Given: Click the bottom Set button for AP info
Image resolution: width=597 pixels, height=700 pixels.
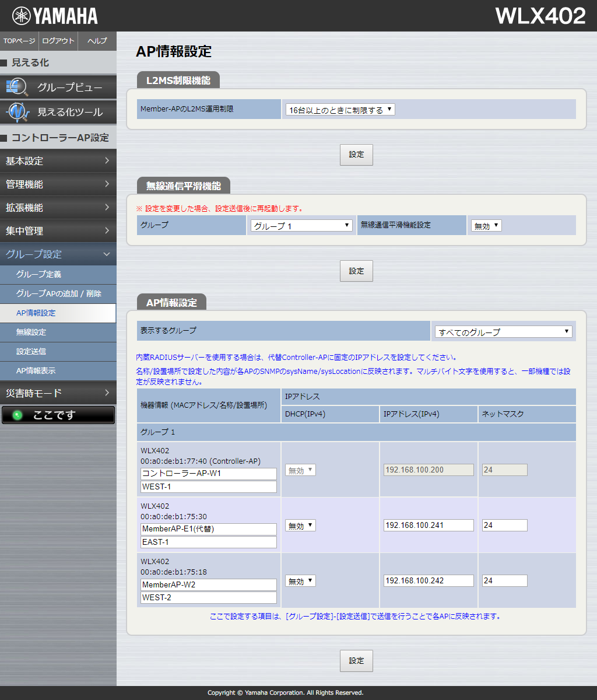Looking at the screenshot, I should 356,660.
